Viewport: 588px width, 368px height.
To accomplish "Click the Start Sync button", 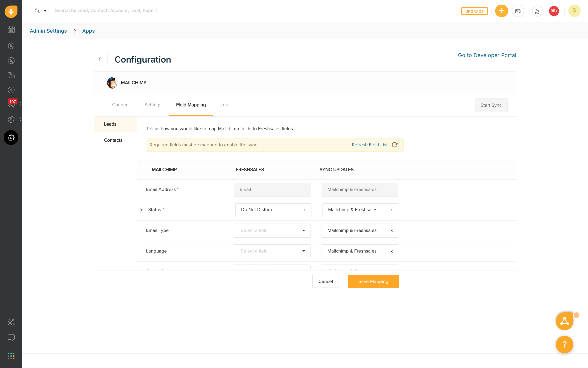I will (491, 105).
